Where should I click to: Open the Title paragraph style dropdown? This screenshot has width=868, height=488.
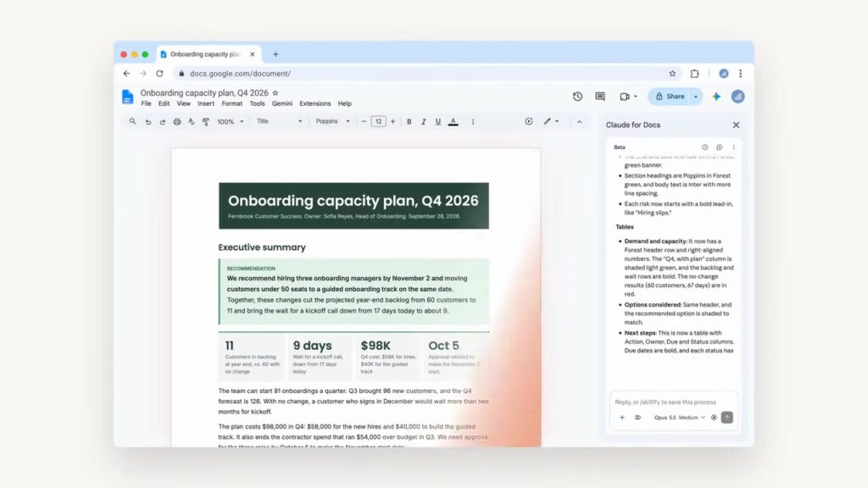279,121
